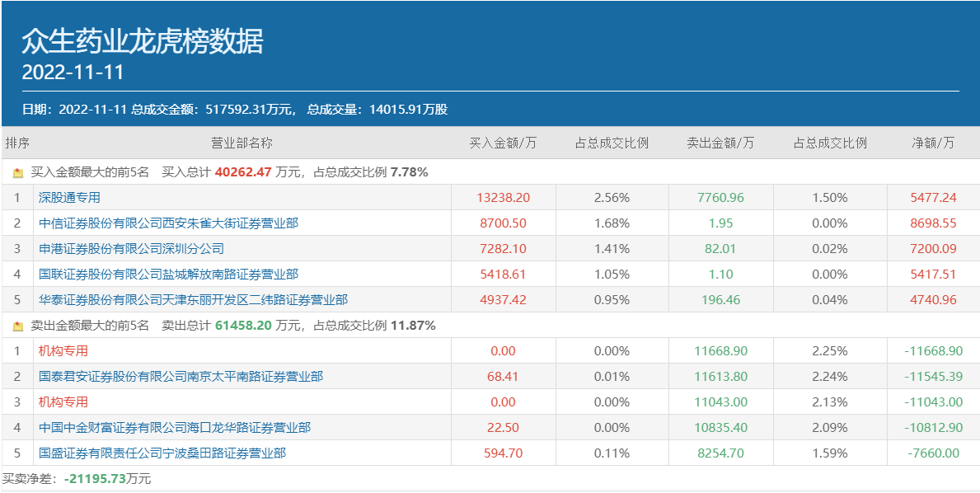Screen dimensions: 980x493
Task: Click the 净额/万 column header
Action: (933, 143)
